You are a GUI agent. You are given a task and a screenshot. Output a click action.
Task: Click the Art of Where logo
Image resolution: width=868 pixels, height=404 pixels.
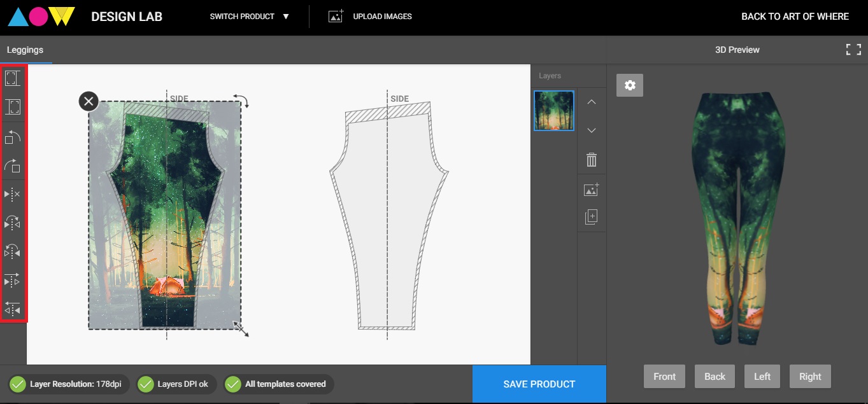[x=41, y=17]
